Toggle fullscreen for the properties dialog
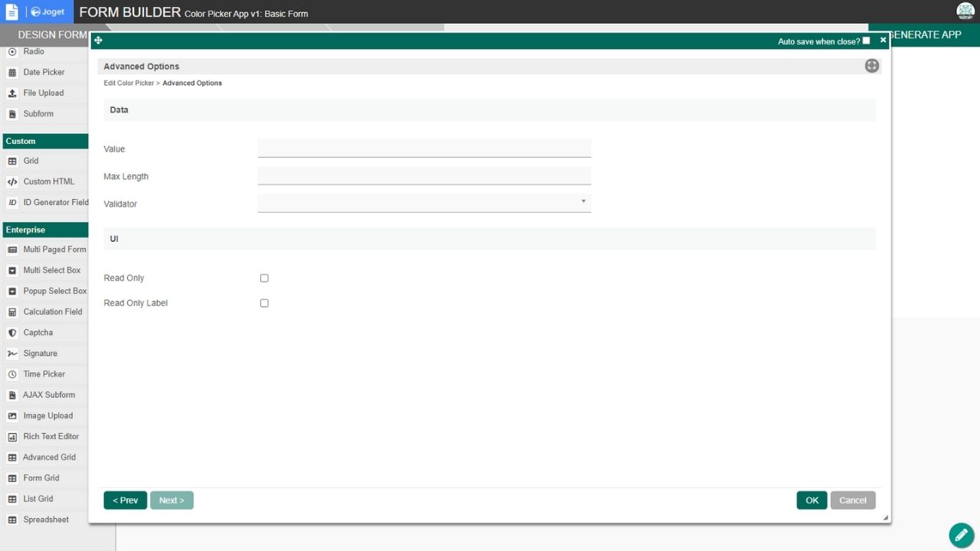This screenshot has height=551, width=980. coord(871,66)
